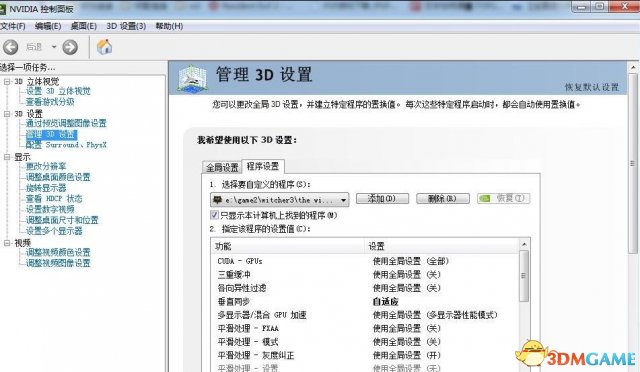Open 设置数字视频 link
This screenshot has width=640, height=372.
click(x=50, y=209)
